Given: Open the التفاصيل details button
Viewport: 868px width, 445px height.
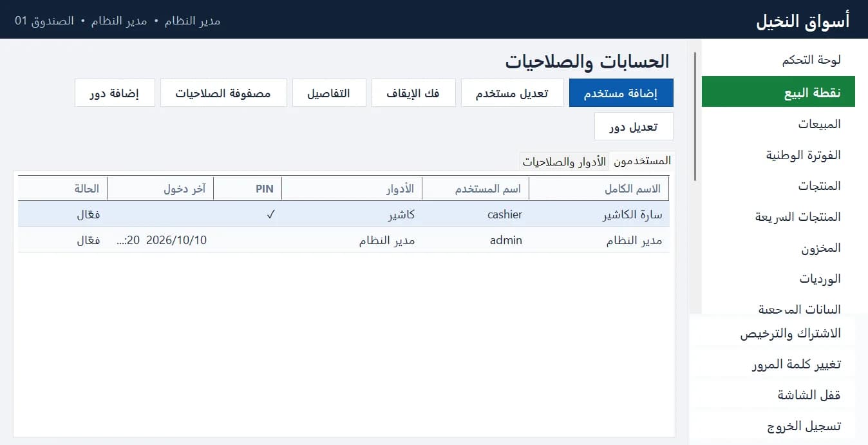Looking at the screenshot, I should (x=329, y=93).
